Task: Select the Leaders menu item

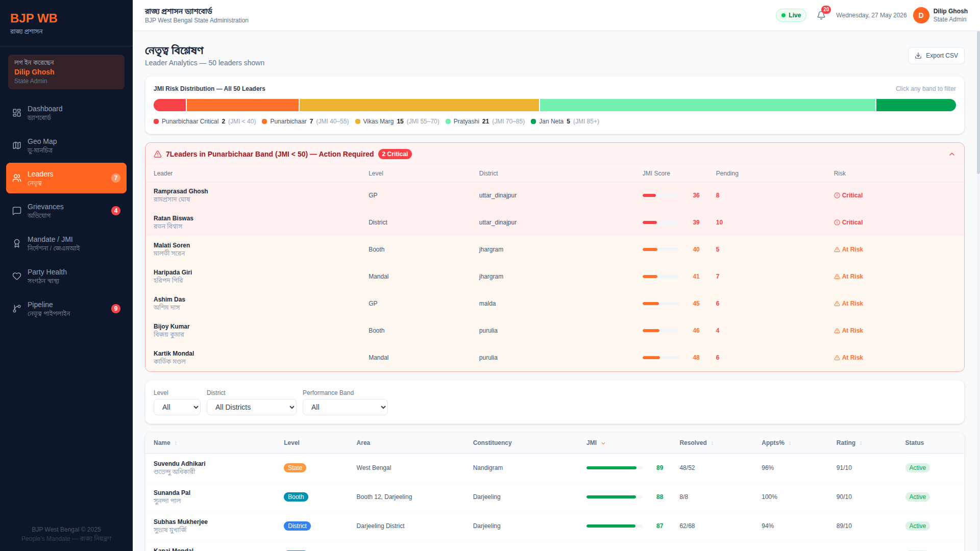Action: point(66,178)
